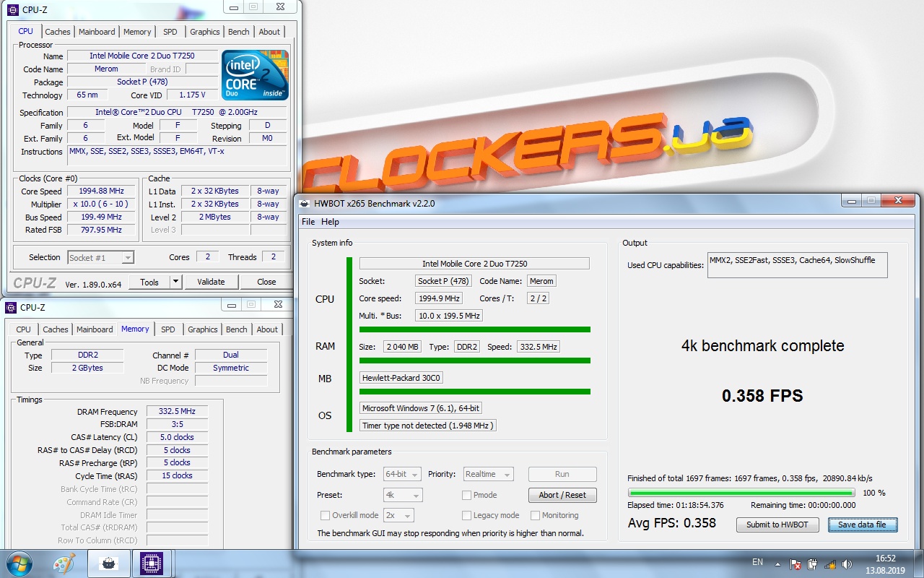The height and width of the screenshot is (578, 924).
Task: Open Bench tab in top CPU-Z window
Action: click(x=239, y=32)
